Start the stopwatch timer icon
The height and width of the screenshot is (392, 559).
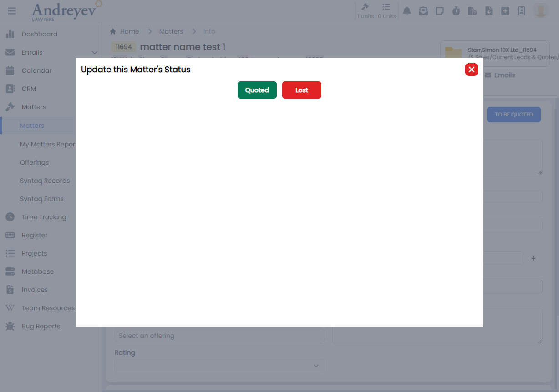[x=456, y=11]
